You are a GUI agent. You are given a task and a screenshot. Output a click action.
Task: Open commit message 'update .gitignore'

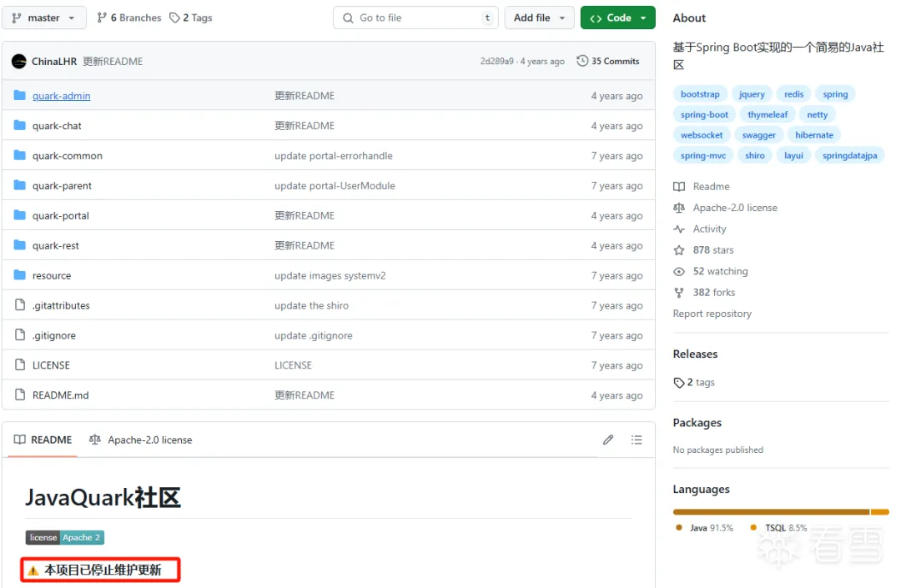[314, 334]
